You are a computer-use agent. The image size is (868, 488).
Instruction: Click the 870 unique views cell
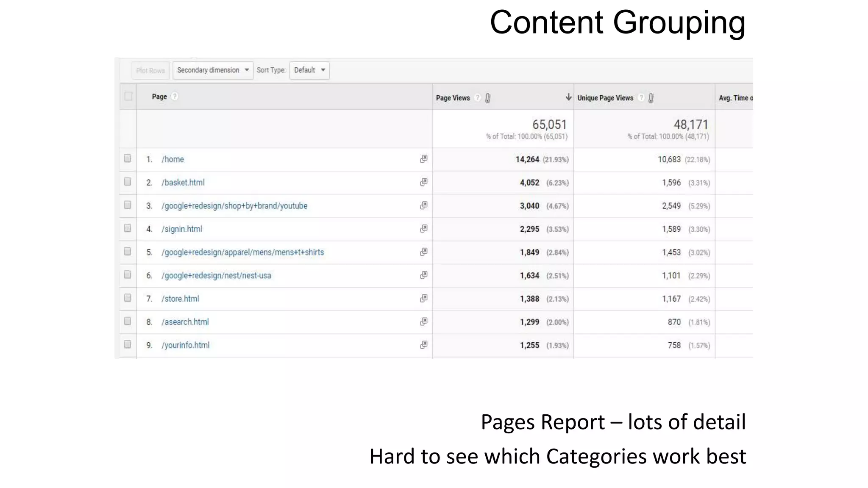pos(674,322)
